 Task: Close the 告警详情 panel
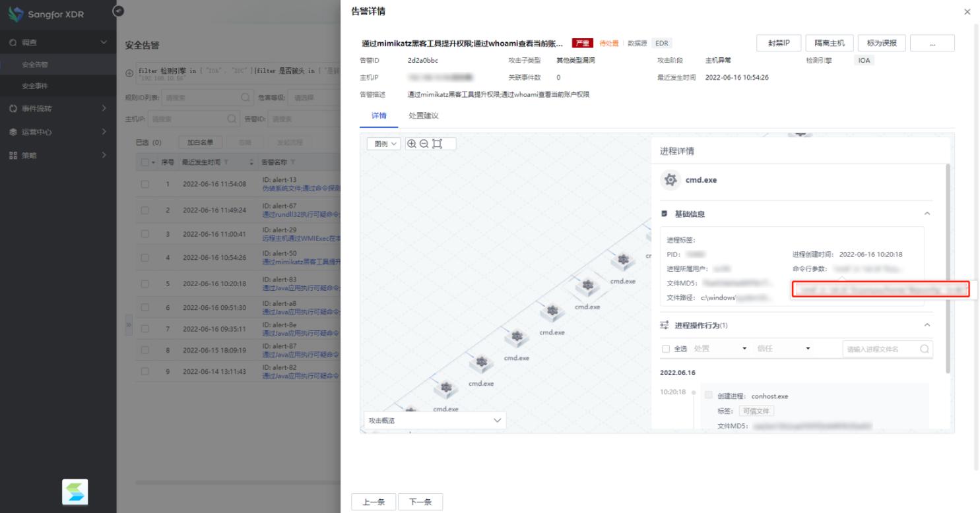967,12
